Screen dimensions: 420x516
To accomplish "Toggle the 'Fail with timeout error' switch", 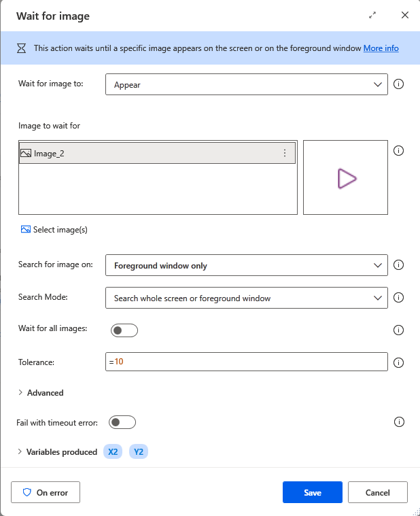I will tap(122, 422).
